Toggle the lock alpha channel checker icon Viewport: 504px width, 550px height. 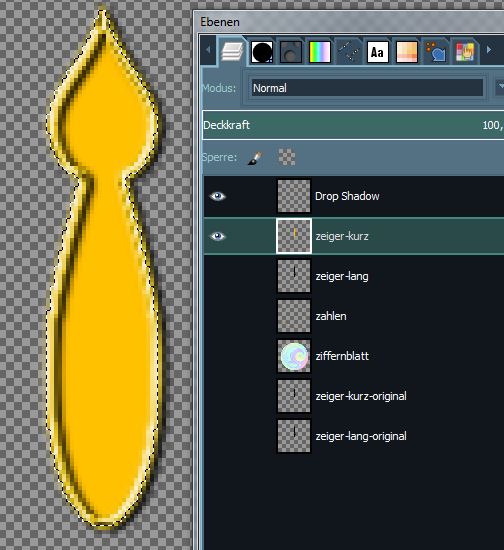pyautogui.click(x=287, y=157)
